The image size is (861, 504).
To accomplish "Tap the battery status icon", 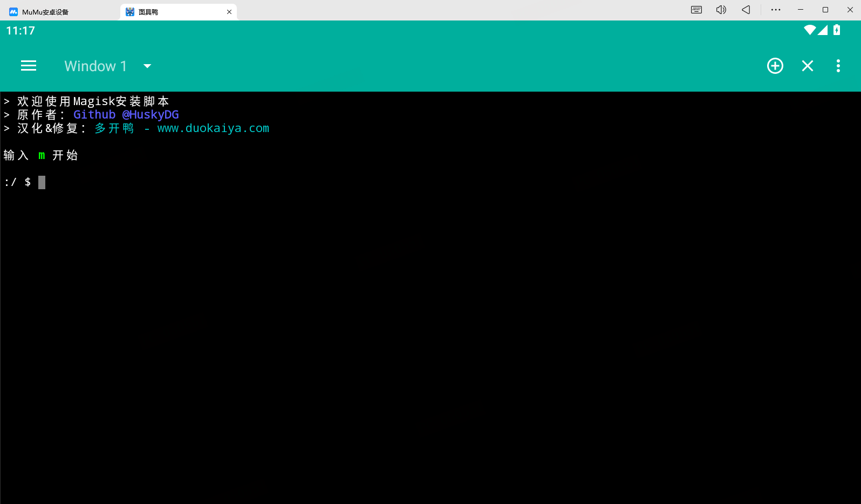I will (836, 30).
